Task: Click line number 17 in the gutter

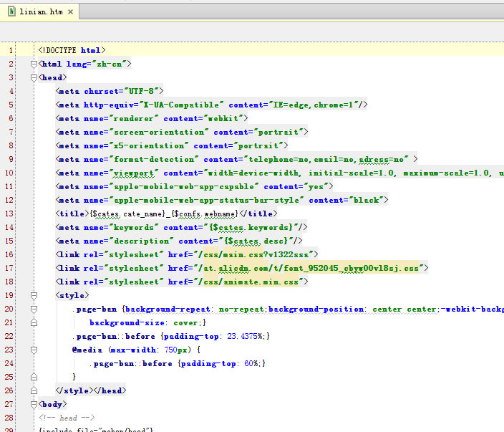Action: [x=9, y=268]
